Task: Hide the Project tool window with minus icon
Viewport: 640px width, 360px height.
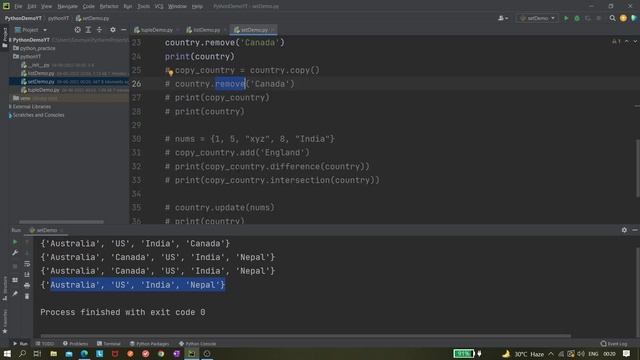Action: pyautogui.click(x=124, y=30)
